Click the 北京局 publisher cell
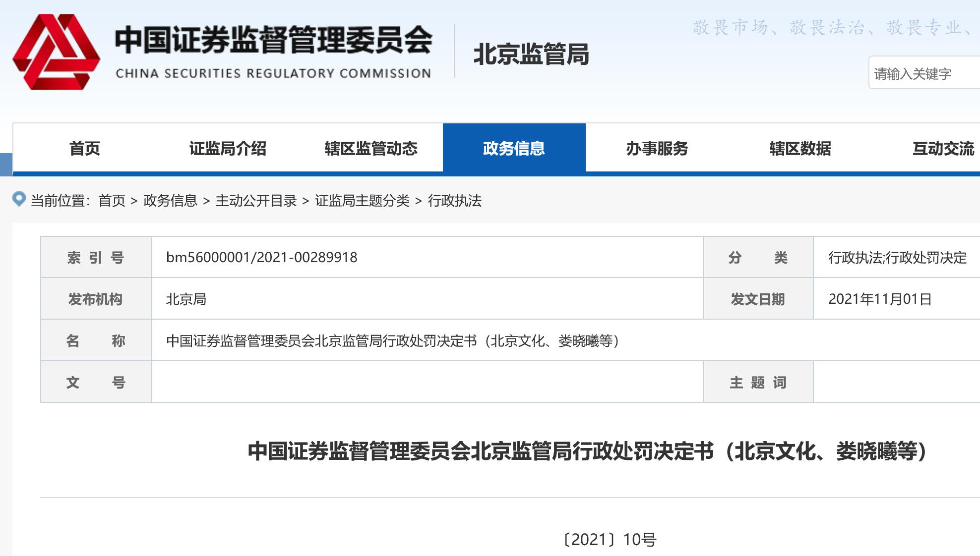The width and height of the screenshot is (980, 556). pyautogui.click(x=427, y=299)
